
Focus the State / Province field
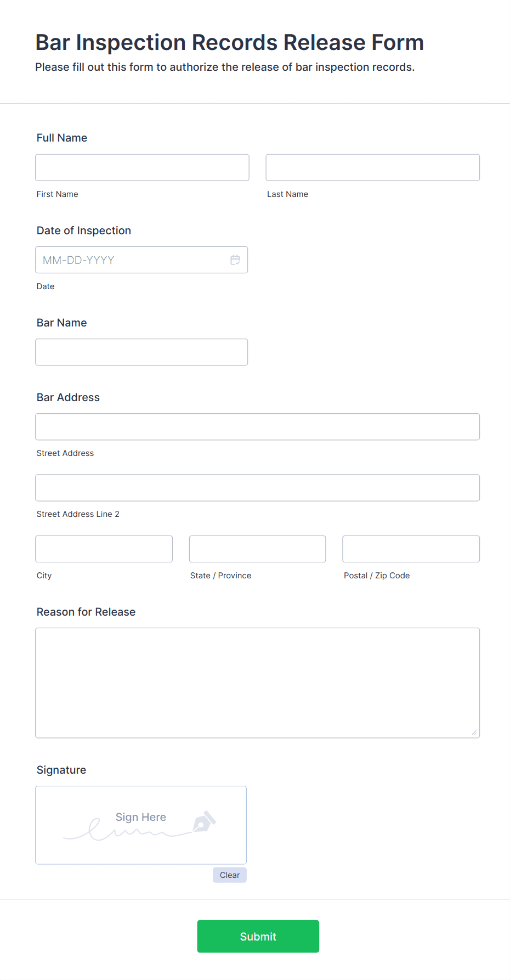pyautogui.click(x=257, y=548)
